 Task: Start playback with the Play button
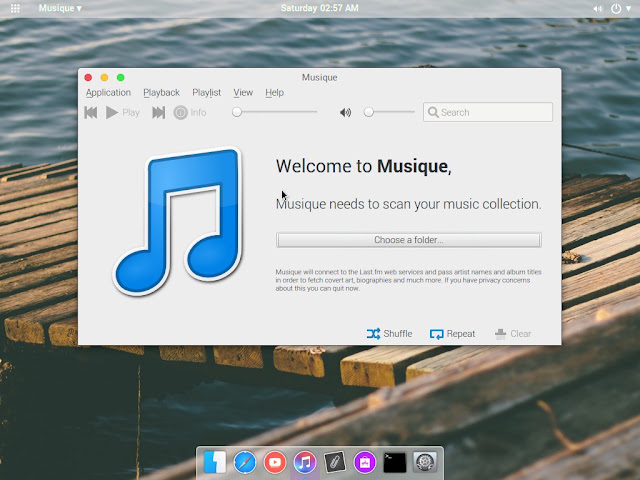(122, 112)
